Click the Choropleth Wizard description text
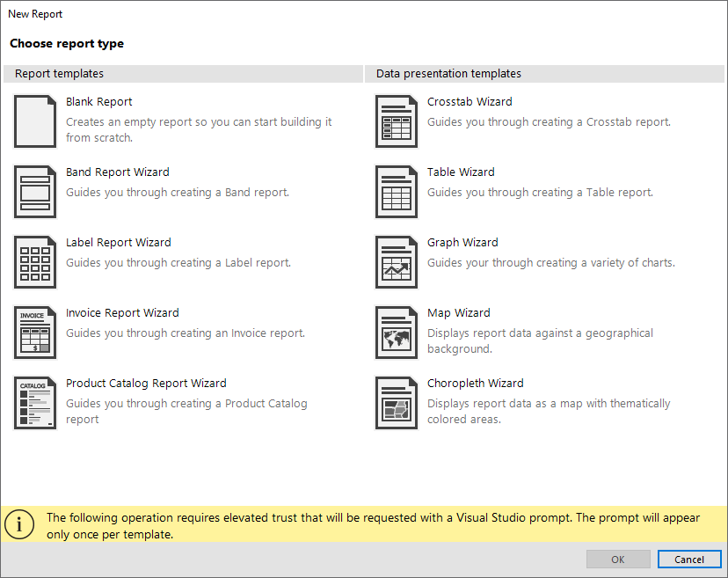Viewport: 728px width, 578px height. coord(549,411)
